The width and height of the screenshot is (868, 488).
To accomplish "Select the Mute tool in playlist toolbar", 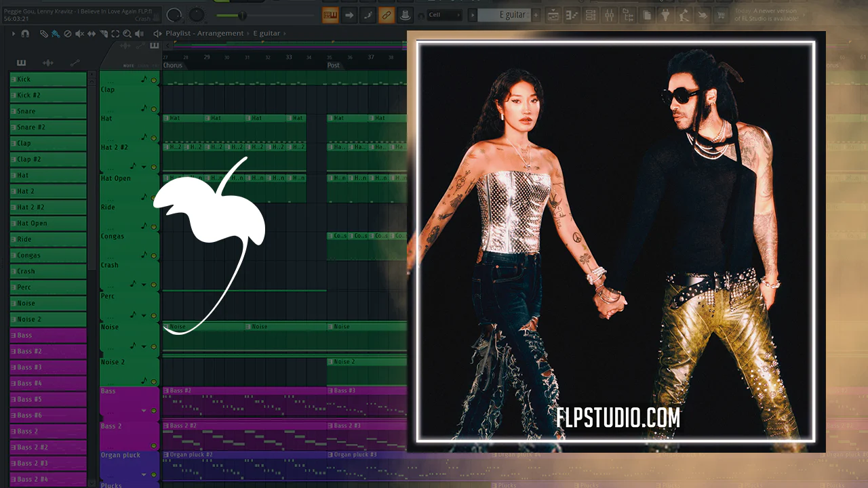I will 79,33.
